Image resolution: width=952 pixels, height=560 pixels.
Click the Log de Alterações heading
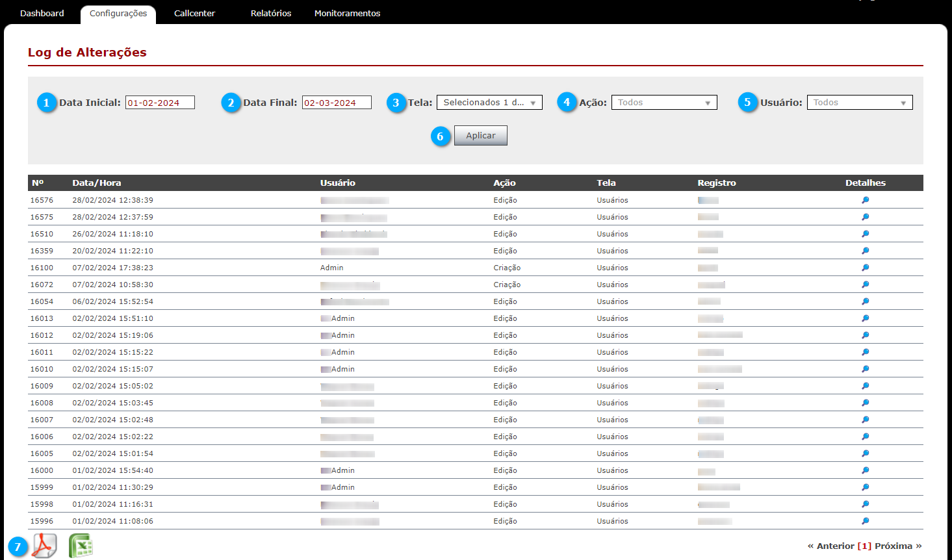point(87,53)
